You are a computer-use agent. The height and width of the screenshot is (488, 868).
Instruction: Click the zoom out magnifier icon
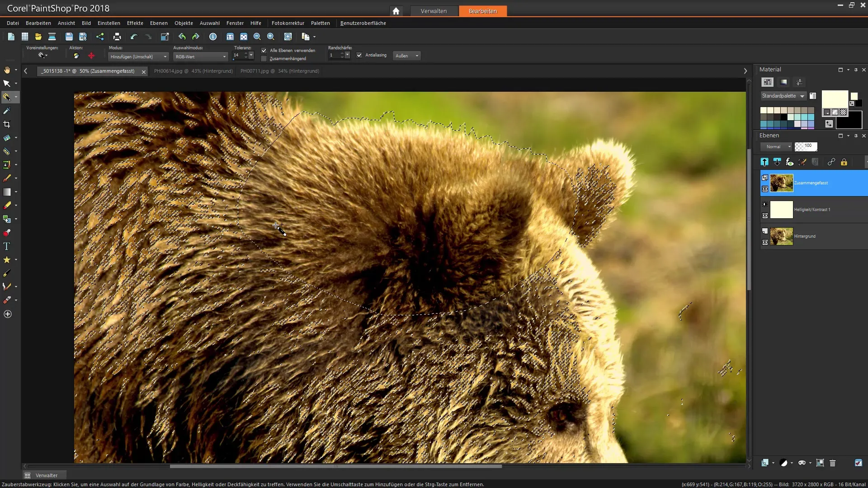point(257,37)
